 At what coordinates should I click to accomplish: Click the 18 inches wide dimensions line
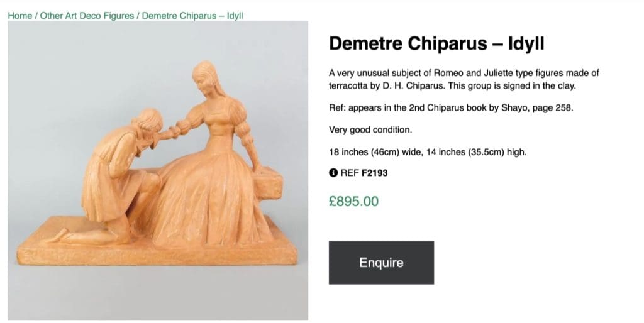click(428, 152)
